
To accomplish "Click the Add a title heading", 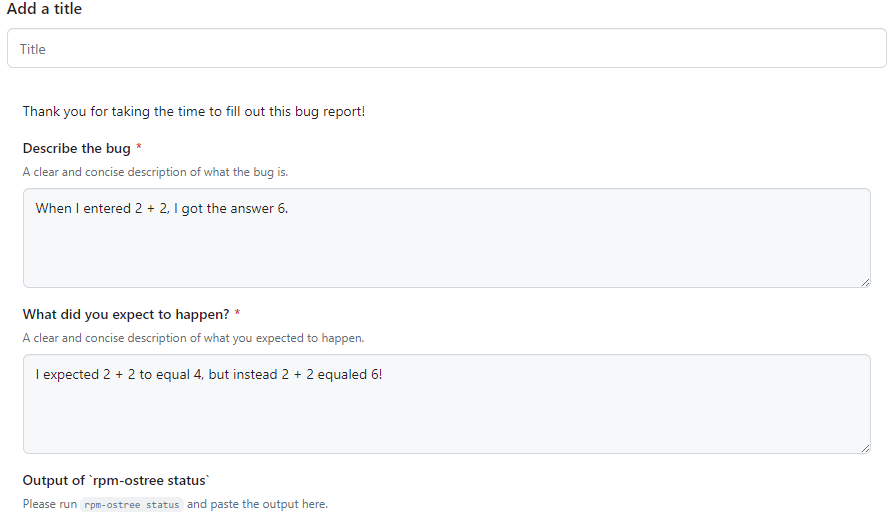I will 45,9.
